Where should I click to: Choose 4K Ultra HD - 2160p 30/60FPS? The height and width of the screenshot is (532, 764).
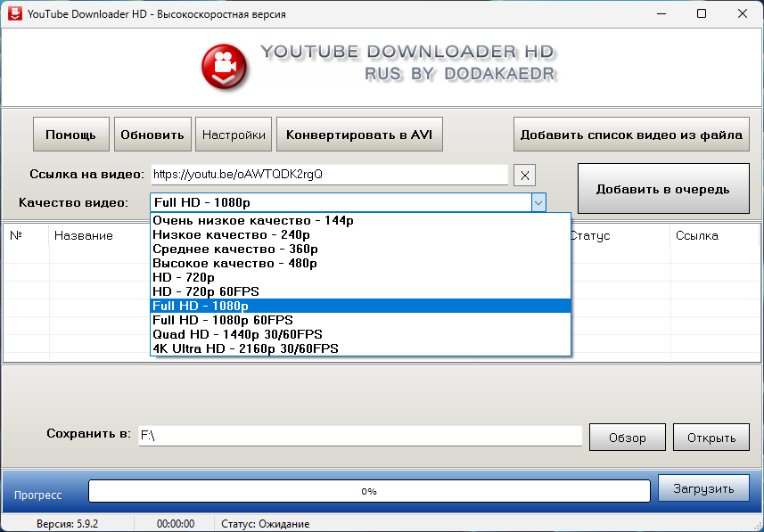click(x=360, y=348)
